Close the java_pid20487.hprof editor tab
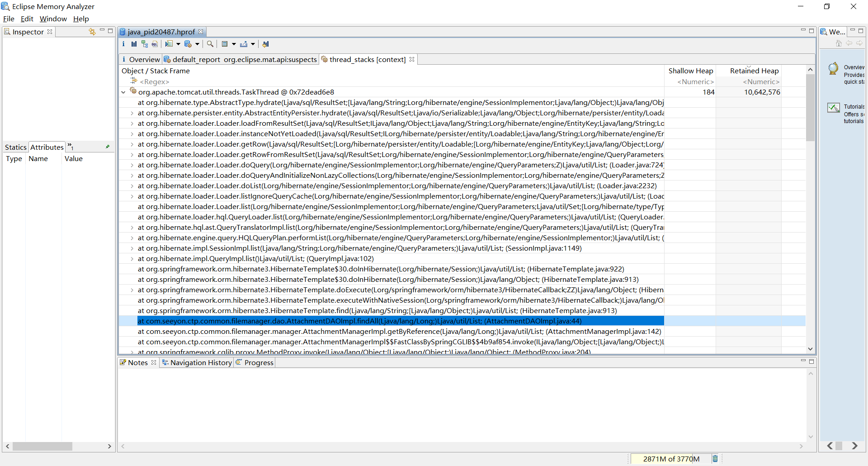 [201, 32]
